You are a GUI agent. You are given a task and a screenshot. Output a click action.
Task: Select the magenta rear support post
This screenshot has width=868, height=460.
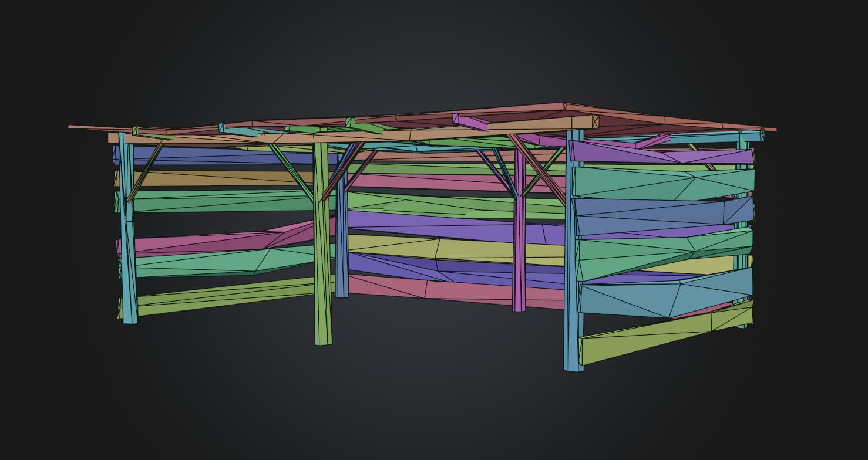pos(519,230)
